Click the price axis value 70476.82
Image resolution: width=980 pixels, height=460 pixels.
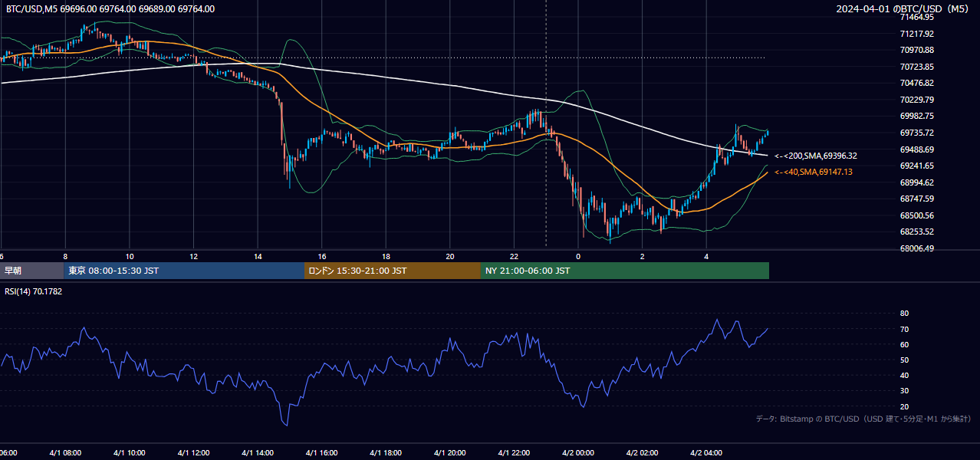(x=916, y=83)
